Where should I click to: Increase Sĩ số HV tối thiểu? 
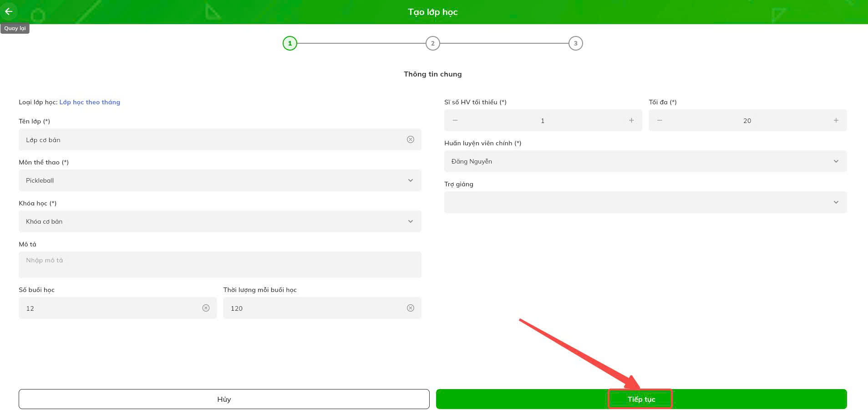pos(631,120)
